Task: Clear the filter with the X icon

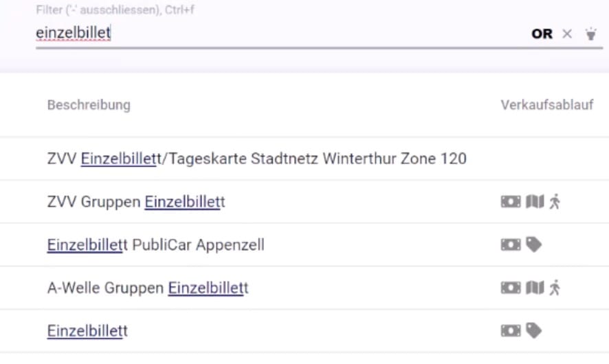Action: [567, 34]
